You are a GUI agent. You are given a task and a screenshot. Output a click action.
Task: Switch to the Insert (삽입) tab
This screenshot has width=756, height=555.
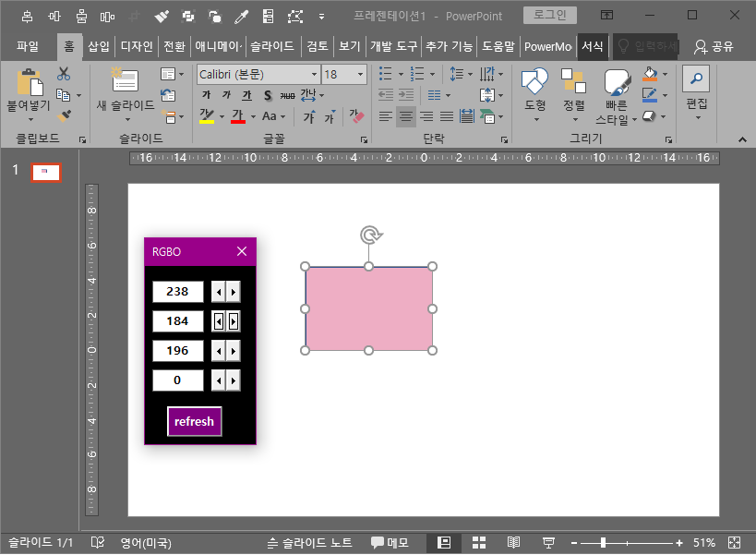(x=99, y=46)
